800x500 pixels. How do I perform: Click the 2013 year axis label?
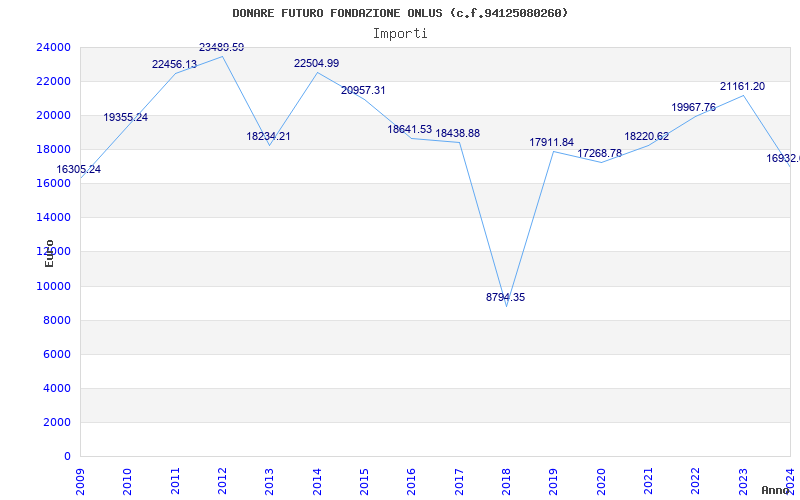click(270, 481)
